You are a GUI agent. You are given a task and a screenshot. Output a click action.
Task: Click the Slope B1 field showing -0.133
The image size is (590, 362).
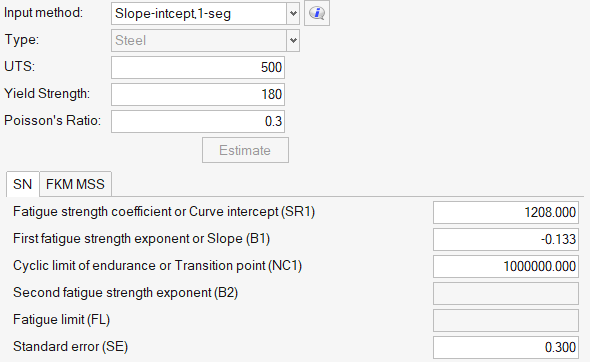click(x=506, y=239)
